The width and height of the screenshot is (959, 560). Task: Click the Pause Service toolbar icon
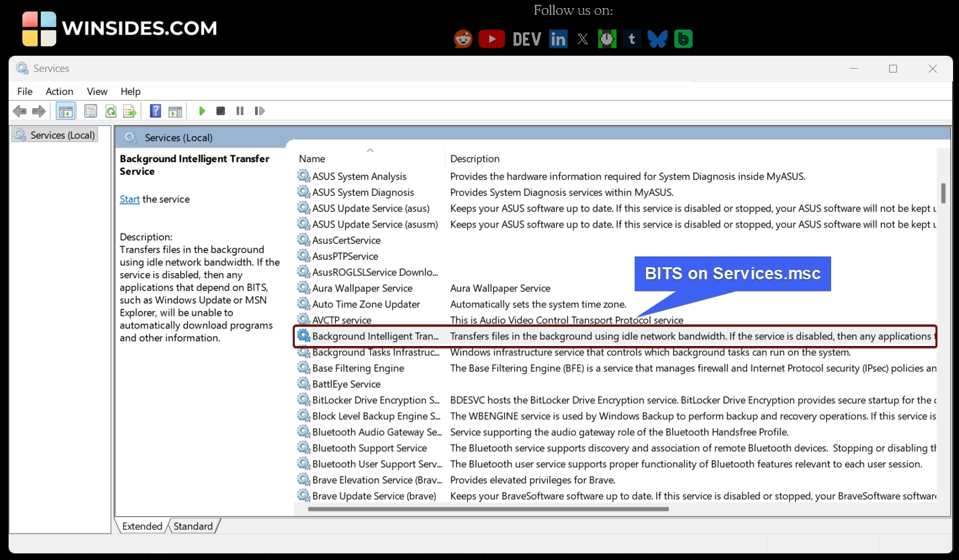coord(240,111)
